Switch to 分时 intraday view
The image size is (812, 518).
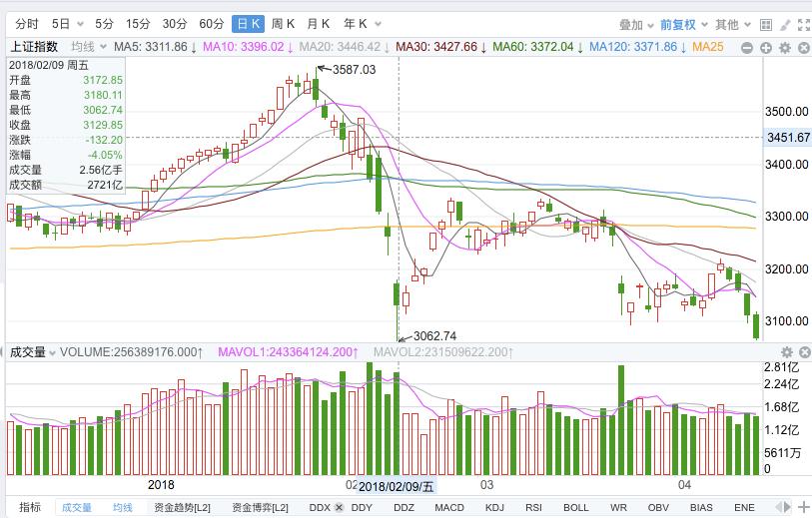point(27,24)
